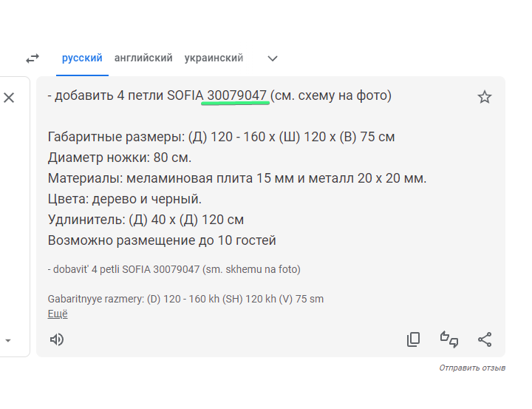Click the Возможно размещение до 10 гостей line
This screenshot has width=532, height=409.
pyautogui.click(x=162, y=240)
